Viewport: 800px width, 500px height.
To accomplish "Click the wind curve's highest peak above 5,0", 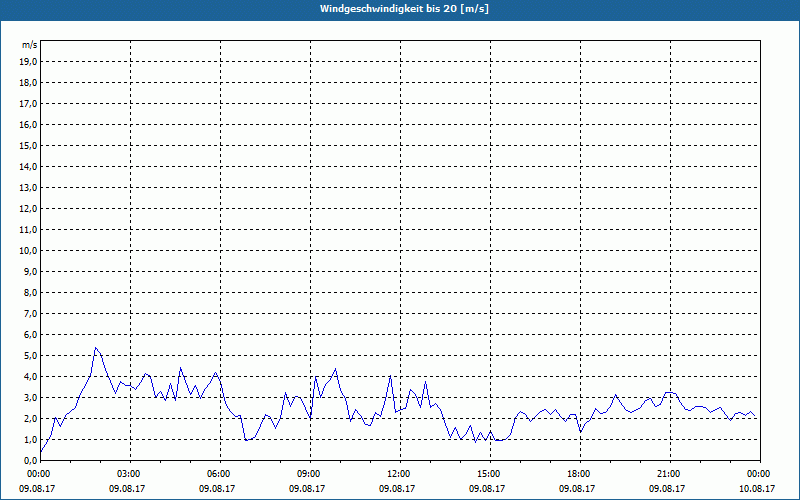I will (x=95, y=348).
